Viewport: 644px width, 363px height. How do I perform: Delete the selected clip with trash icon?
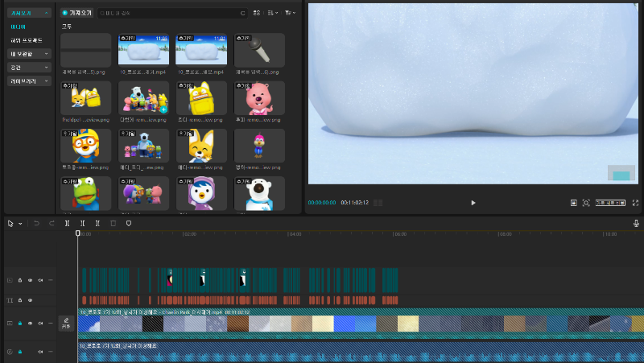point(114,224)
